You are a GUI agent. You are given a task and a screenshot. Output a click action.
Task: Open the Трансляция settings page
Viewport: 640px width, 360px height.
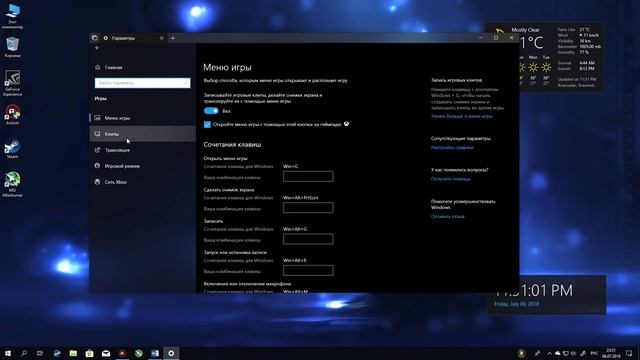(142, 150)
